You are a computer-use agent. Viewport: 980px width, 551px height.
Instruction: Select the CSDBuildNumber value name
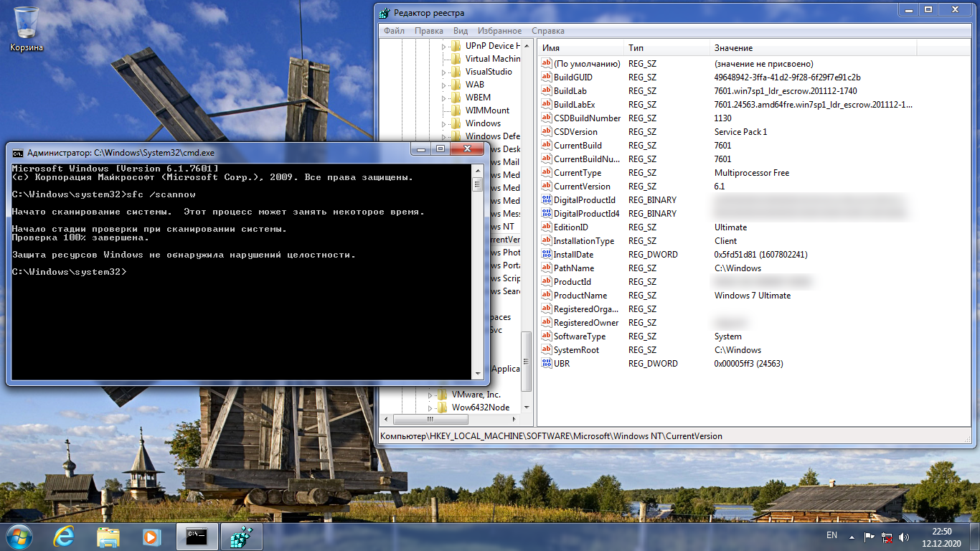(587, 118)
